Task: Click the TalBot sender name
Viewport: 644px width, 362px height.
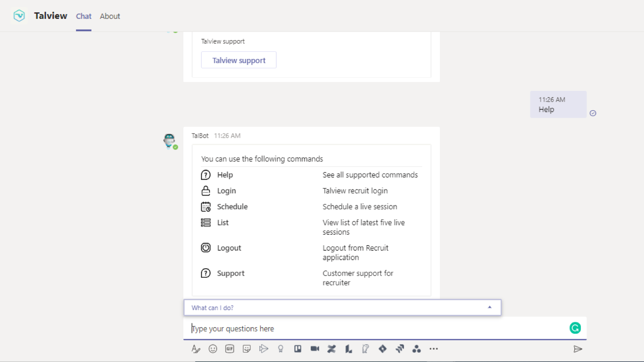Action: 200,136
